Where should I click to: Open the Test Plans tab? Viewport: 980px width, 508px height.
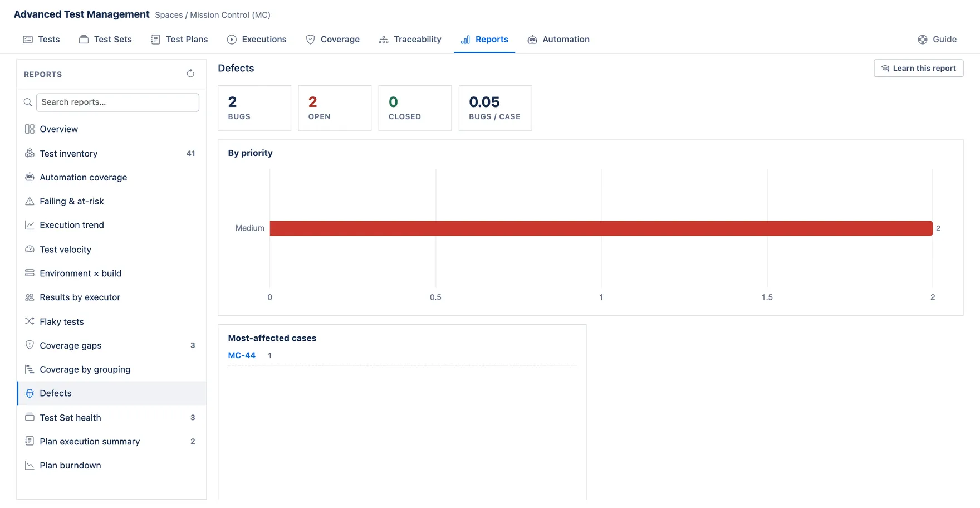pos(179,40)
